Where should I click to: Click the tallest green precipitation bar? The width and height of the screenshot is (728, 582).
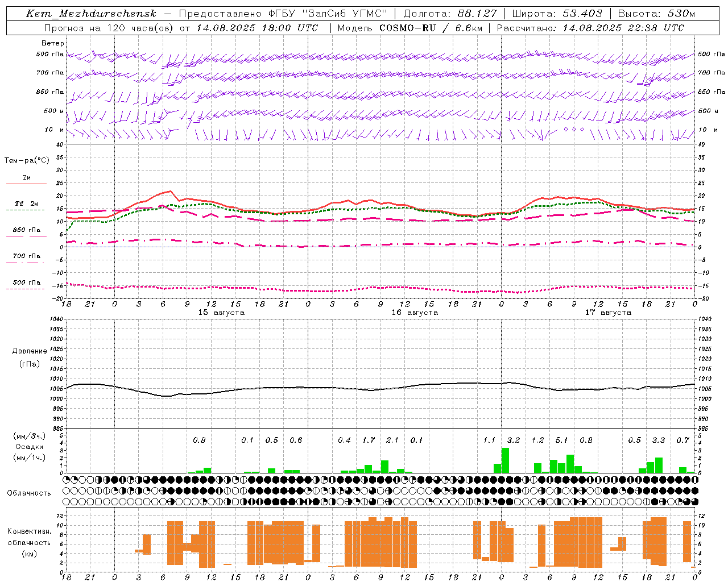click(x=505, y=460)
